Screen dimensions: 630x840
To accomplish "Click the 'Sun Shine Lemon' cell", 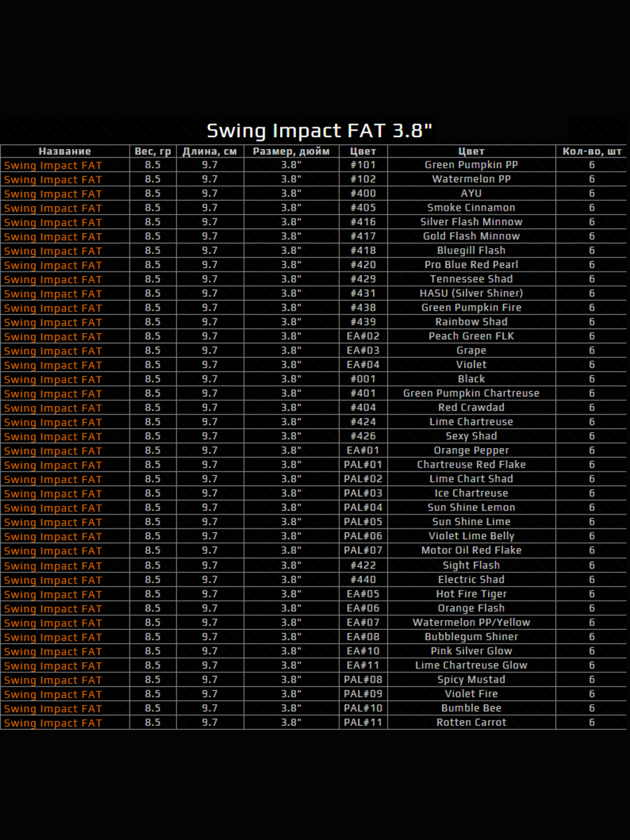I will pos(472,507).
